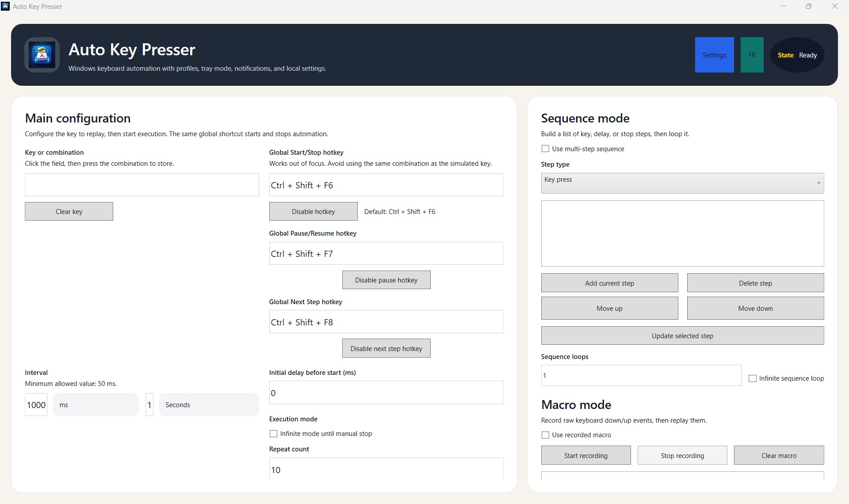The height and width of the screenshot is (504, 849).
Task: Click the Clear key button
Action: pyautogui.click(x=69, y=211)
